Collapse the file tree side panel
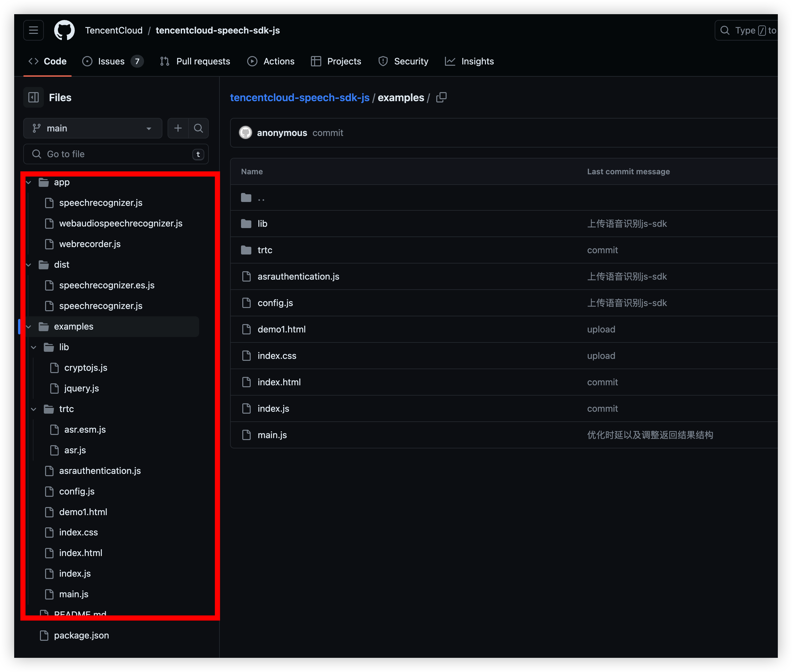Image resolution: width=792 pixels, height=672 pixels. coord(34,98)
